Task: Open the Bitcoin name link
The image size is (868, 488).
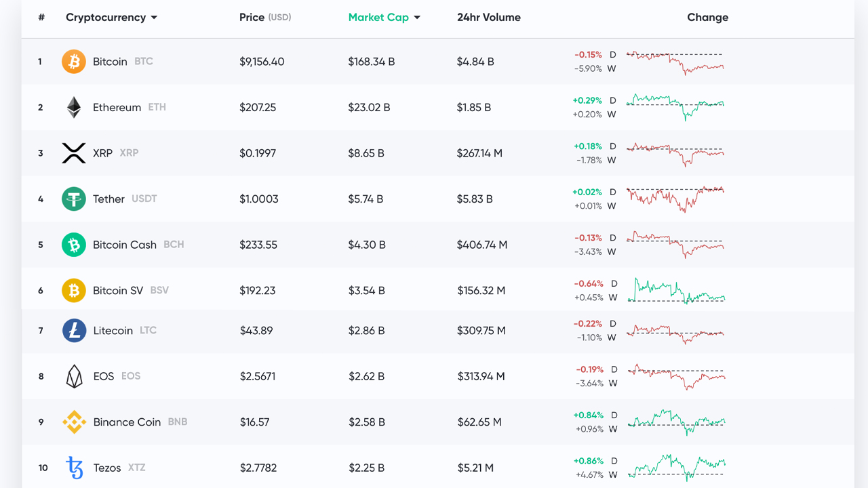Action: (x=110, y=61)
